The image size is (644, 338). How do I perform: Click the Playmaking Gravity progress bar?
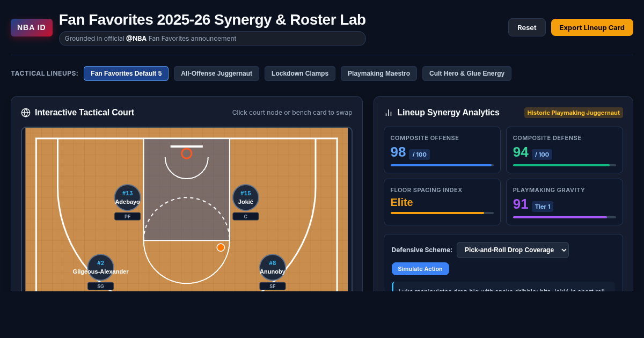click(x=565, y=217)
